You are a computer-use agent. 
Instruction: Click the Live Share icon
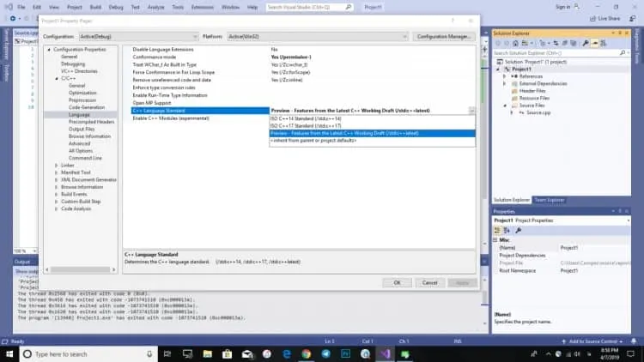592,19
